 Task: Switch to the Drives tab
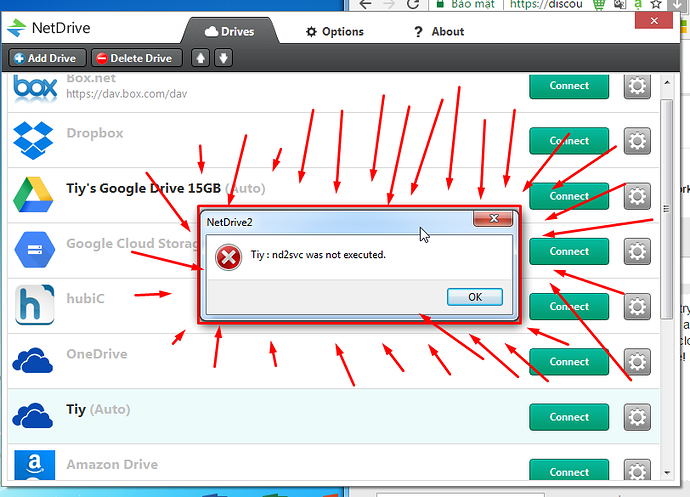(230, 32)
